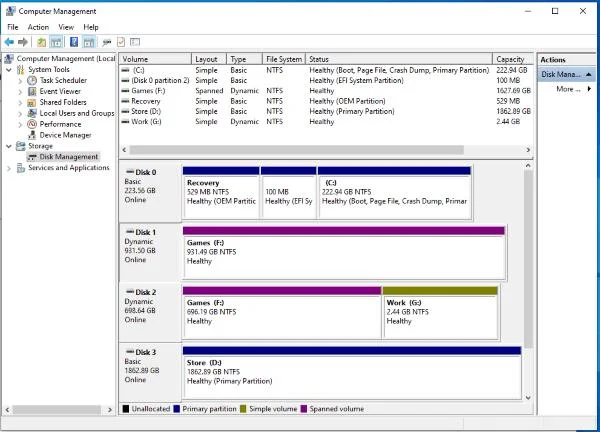Image resolution: width=600 pixels, height=432 pixels.
Task: Expand the Shared Folders node
Action: coord(20,103)
